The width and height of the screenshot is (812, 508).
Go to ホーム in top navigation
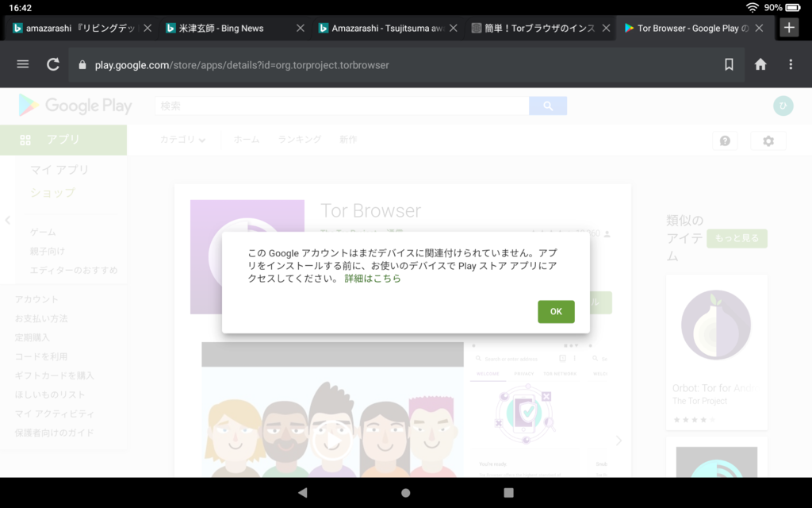pos(247,140)
